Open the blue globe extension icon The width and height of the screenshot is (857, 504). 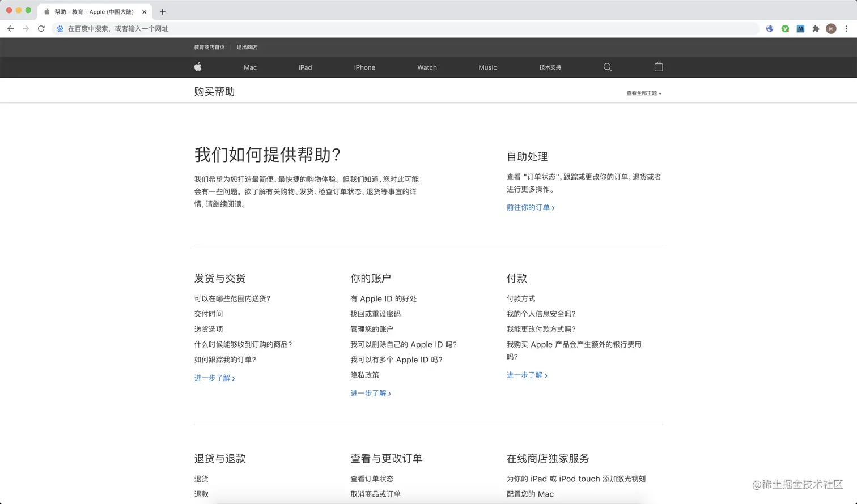tap(770, 28)
